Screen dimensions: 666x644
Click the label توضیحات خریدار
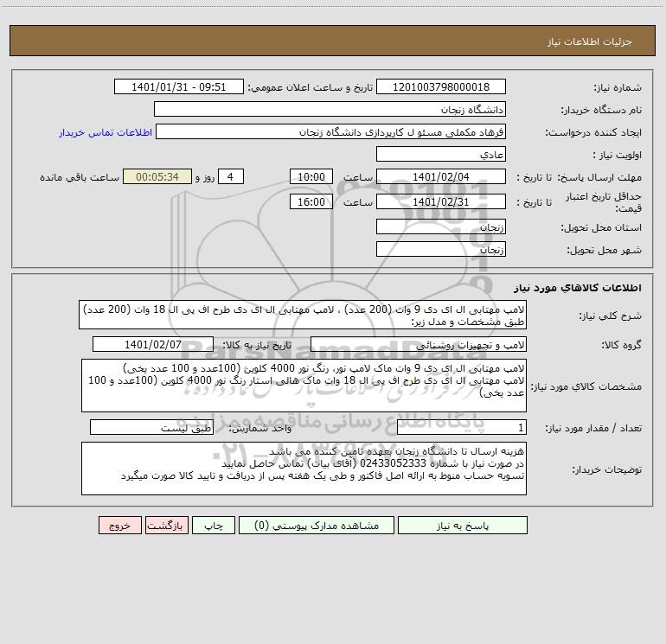tap(606, 469)
